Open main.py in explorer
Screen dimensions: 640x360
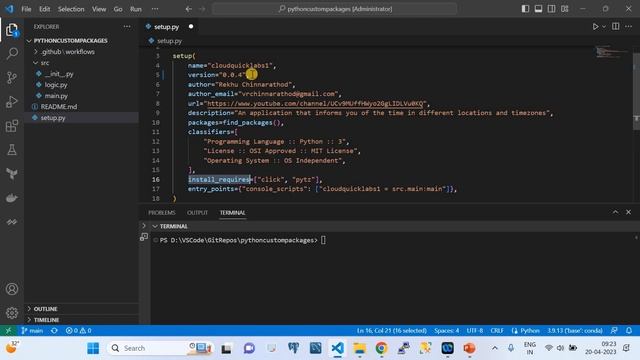pos(56,96)
